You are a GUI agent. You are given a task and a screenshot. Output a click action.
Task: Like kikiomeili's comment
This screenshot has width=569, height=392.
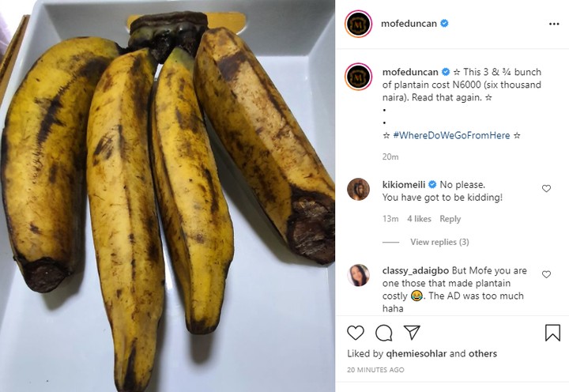[546, 189]
